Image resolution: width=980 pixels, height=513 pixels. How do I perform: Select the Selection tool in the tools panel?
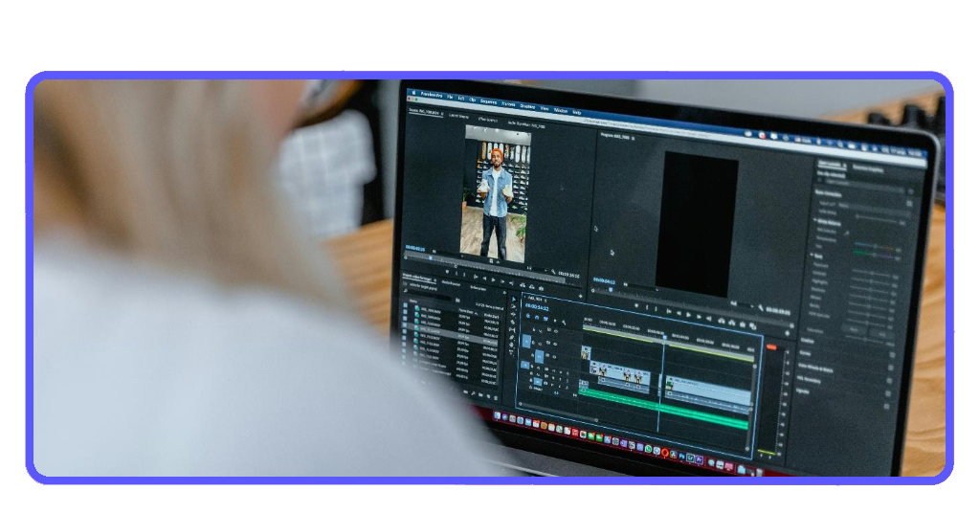(x=513, y=300)
